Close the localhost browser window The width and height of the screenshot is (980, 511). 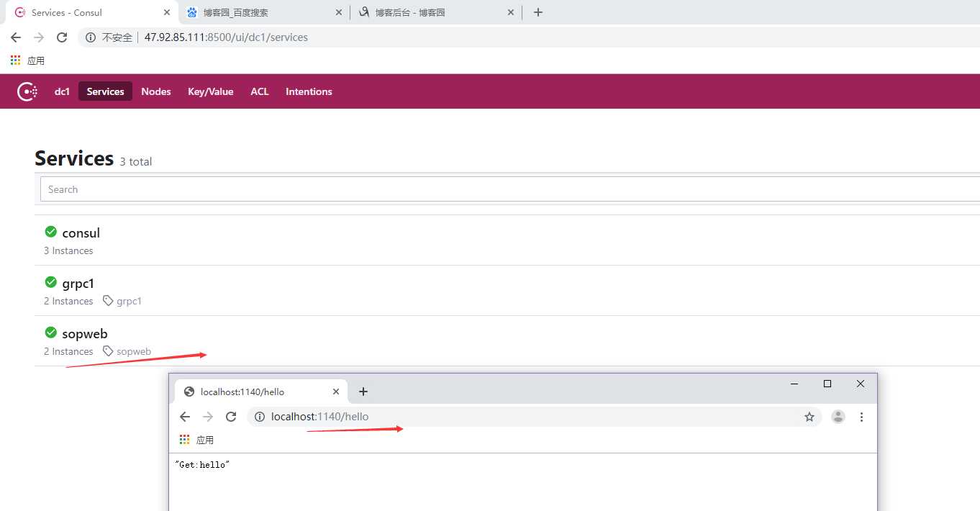(x=861, y=384)
